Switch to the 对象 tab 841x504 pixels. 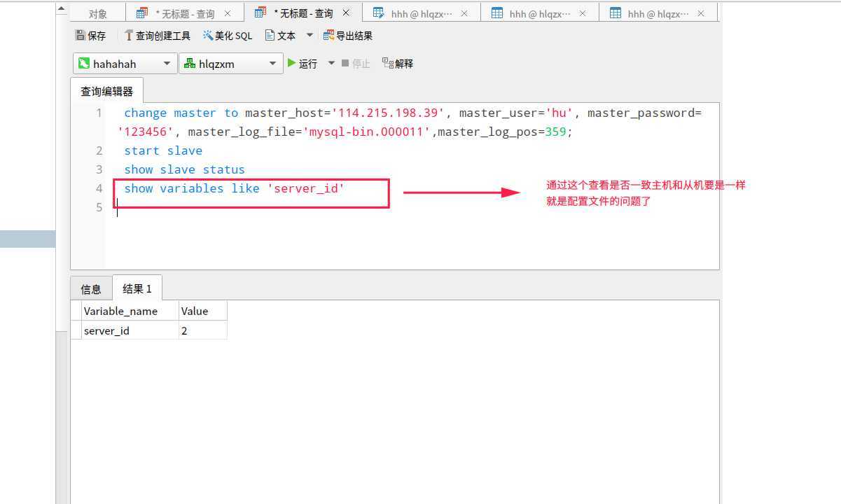tap(98, 13)
